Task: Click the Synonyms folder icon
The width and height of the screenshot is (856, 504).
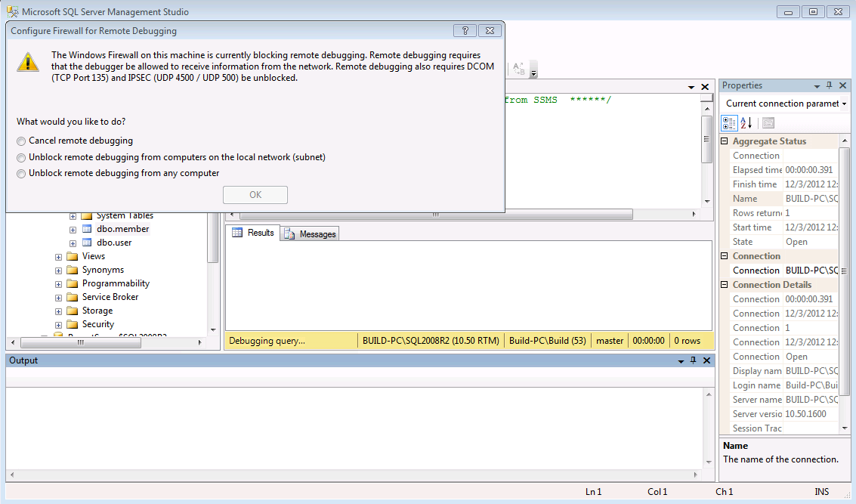Action: (x=73, y=270)
